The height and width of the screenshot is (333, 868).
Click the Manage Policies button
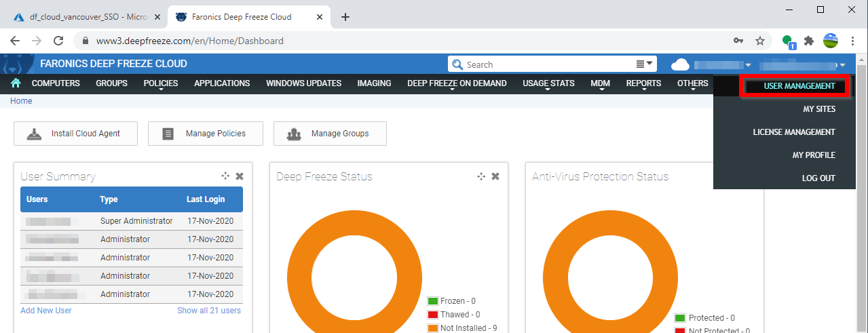pos(206,134)
